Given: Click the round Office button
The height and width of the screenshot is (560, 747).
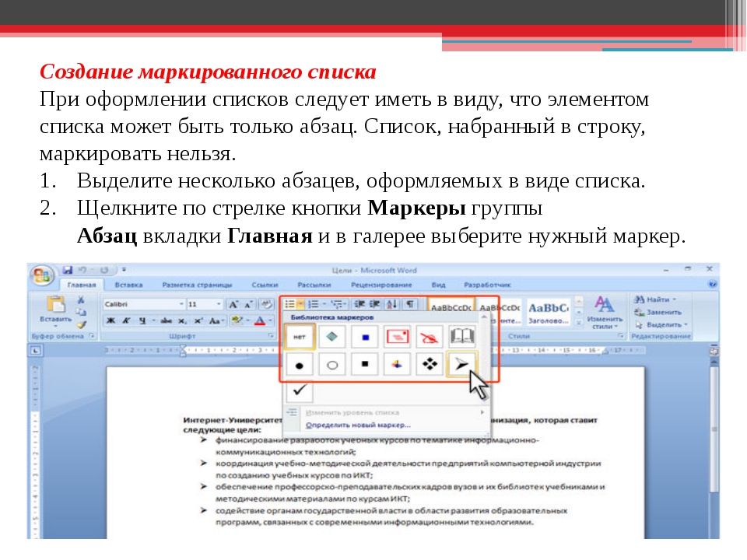Looking at the screenshot, I should tap(42, 275).
